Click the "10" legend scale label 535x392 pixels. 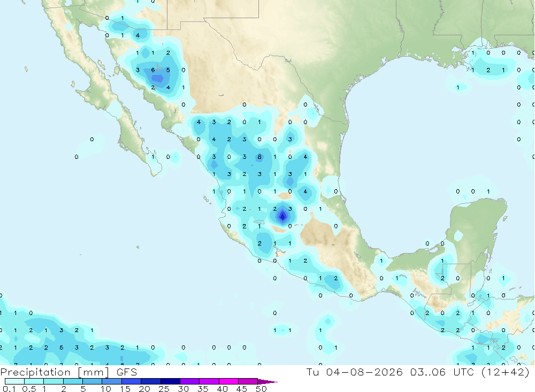coord(106,389)
